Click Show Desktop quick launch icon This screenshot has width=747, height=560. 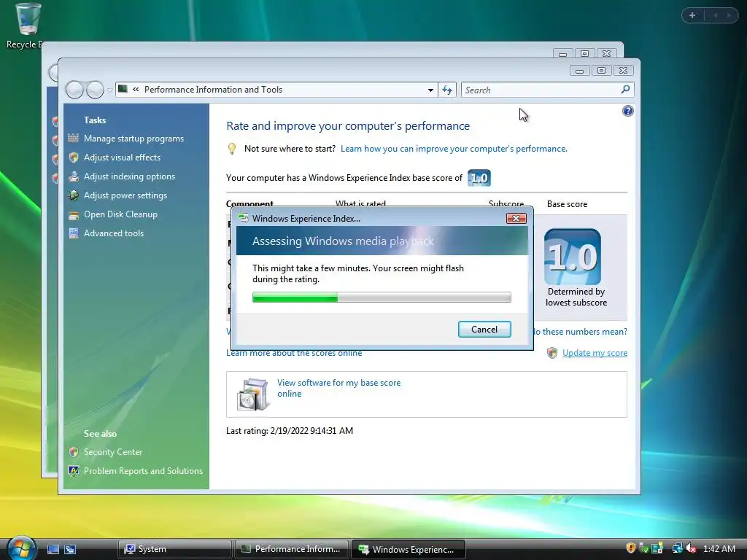pos(53,549)
